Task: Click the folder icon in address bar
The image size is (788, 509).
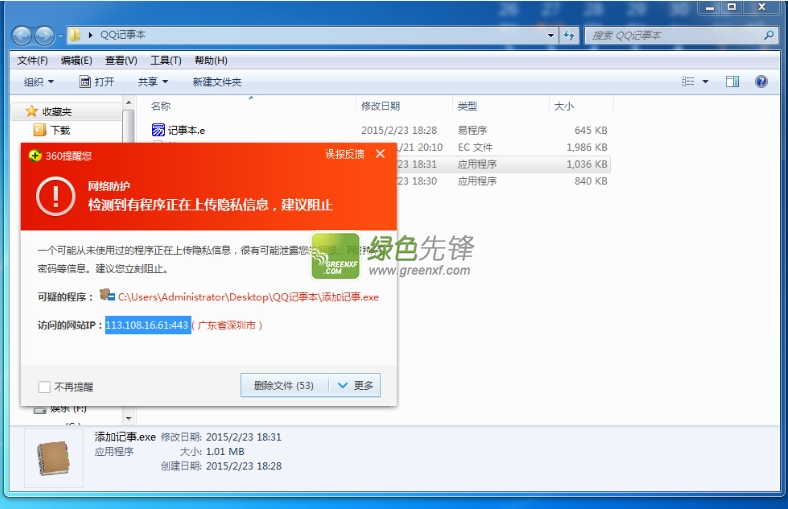Action: 74,35
